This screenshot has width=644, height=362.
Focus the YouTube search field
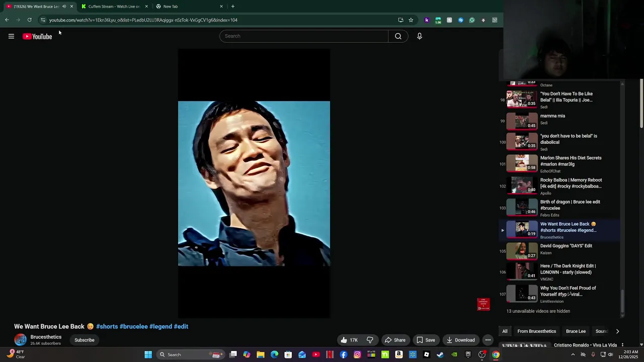304,36
